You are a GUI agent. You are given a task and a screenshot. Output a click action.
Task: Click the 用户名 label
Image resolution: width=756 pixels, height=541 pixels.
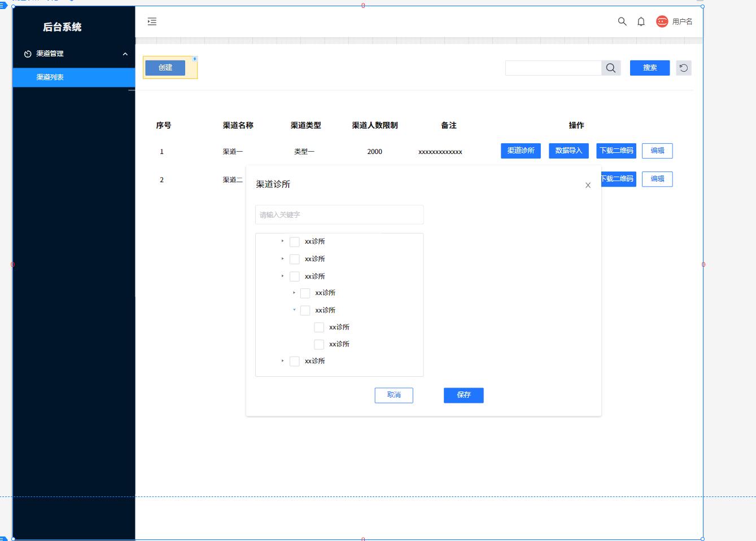682,21
